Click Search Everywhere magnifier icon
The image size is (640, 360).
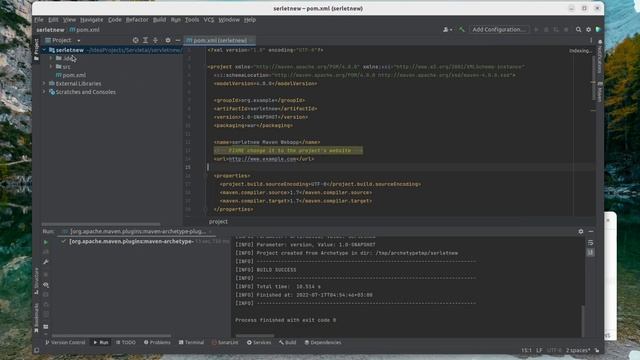point(578,29)
